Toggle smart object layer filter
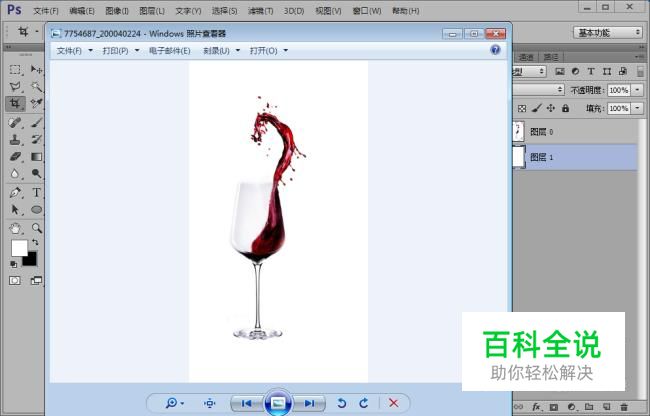This screenshot has width=650, height=416. point(623,71)
